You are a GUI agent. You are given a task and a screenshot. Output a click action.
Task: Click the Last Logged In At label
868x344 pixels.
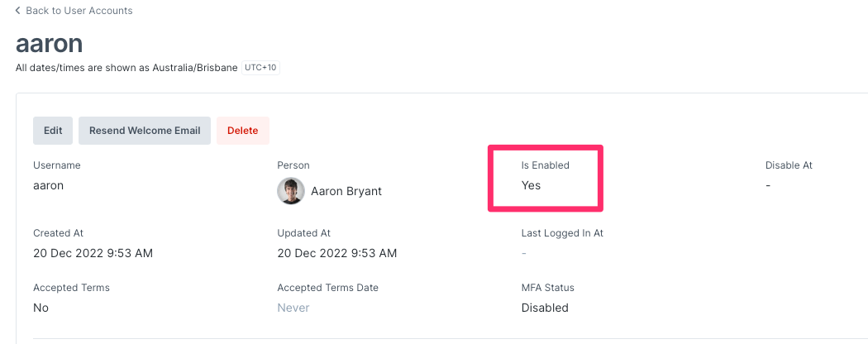point(562,233)
